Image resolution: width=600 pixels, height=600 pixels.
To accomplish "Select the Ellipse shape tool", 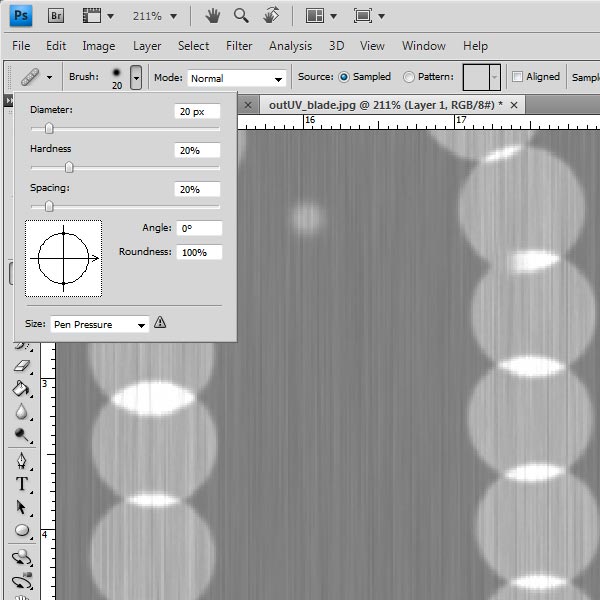I will (x=22, y=530).
